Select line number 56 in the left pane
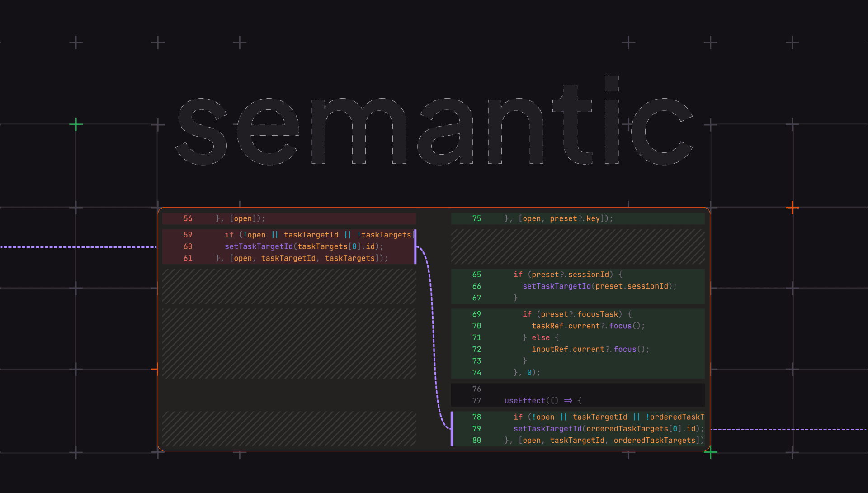 (188, 218)
